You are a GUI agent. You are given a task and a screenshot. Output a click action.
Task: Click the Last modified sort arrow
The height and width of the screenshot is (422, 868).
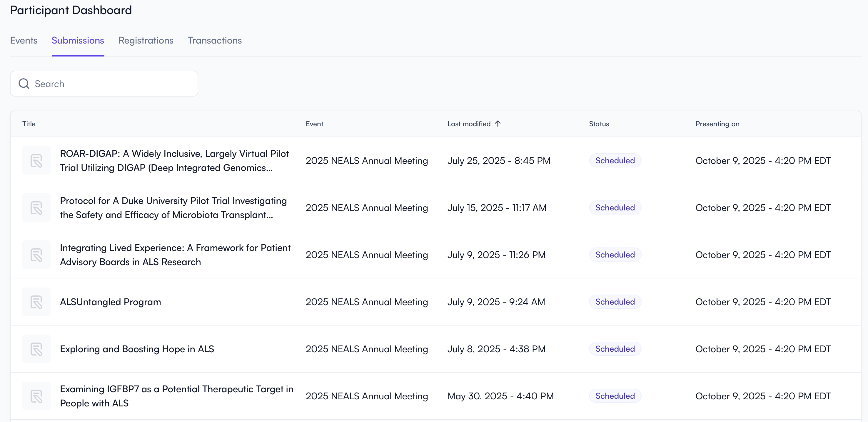point(498,124)
